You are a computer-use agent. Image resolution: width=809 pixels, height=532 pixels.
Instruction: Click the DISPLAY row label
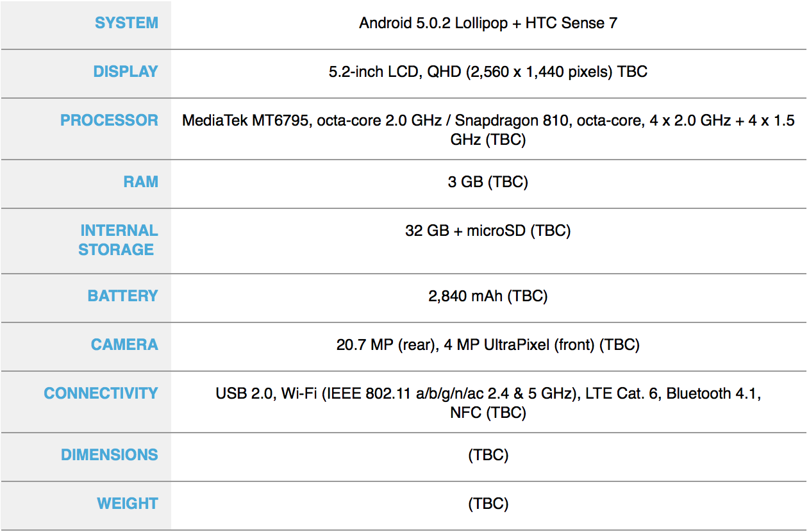126,72
